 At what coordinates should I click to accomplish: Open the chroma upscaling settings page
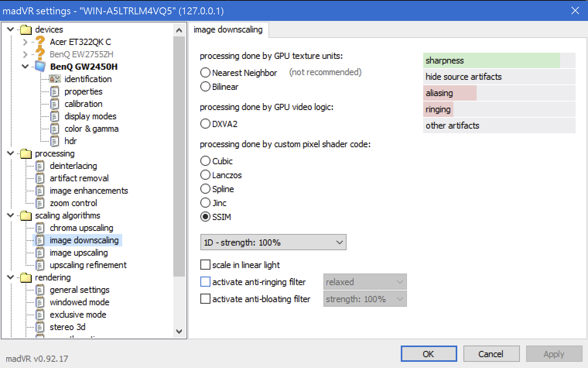[82, 228]
